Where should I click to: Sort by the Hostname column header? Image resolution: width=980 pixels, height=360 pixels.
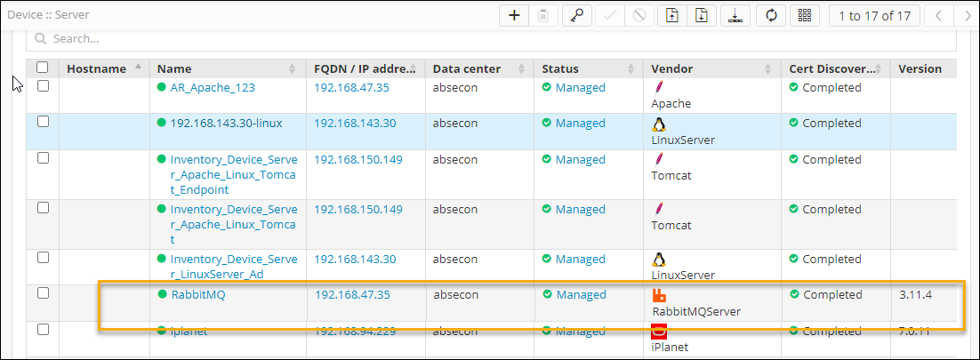(x=103, y=68)
